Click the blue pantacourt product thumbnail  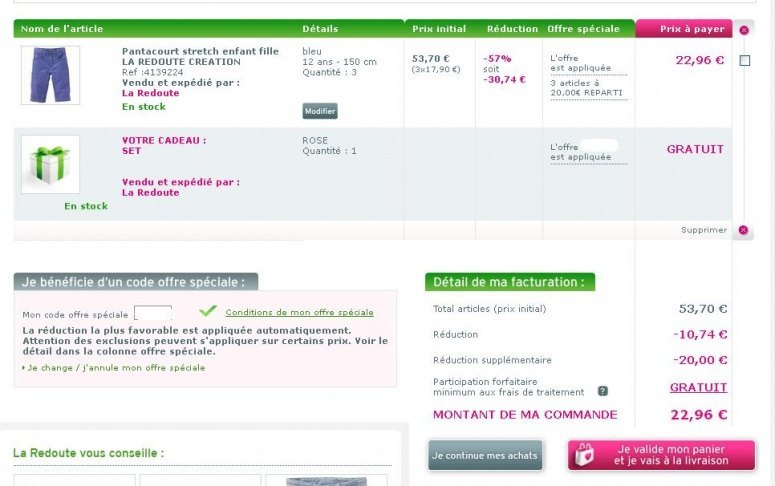[x=50, y=74]
